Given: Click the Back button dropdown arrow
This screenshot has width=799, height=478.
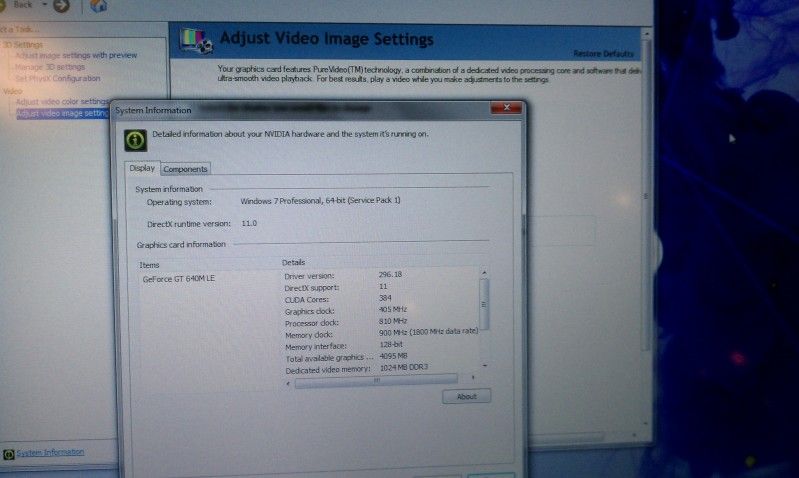Looking at the screenshot, I should pos(44,4).
